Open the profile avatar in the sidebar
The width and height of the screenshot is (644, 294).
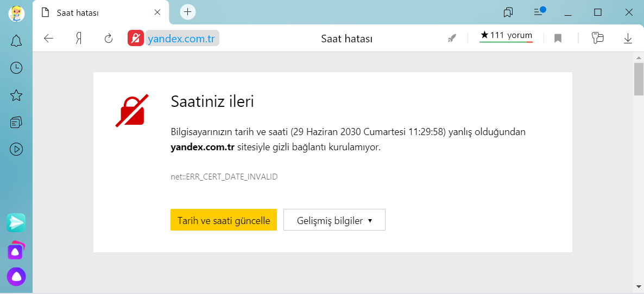pos(16,14)
